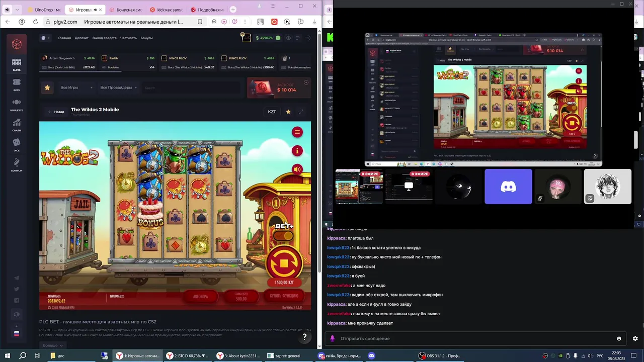Reload the plgv2.com page

[x=35, y=22]
